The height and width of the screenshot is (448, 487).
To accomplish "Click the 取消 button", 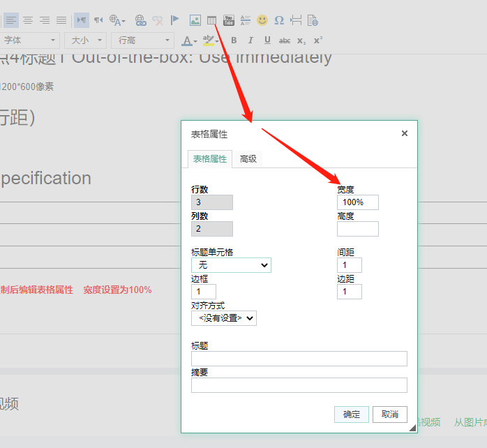I will (389, 415).
